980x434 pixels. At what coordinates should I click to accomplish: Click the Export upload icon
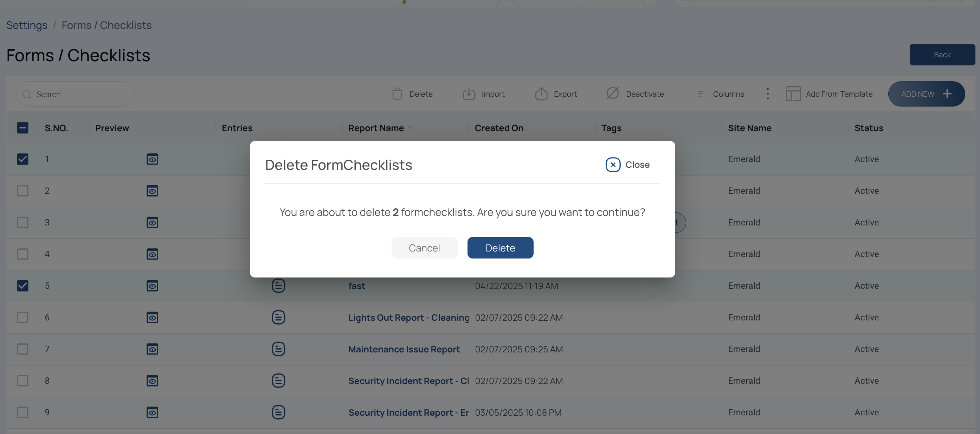pyautogui.click(x=541, y=94)
